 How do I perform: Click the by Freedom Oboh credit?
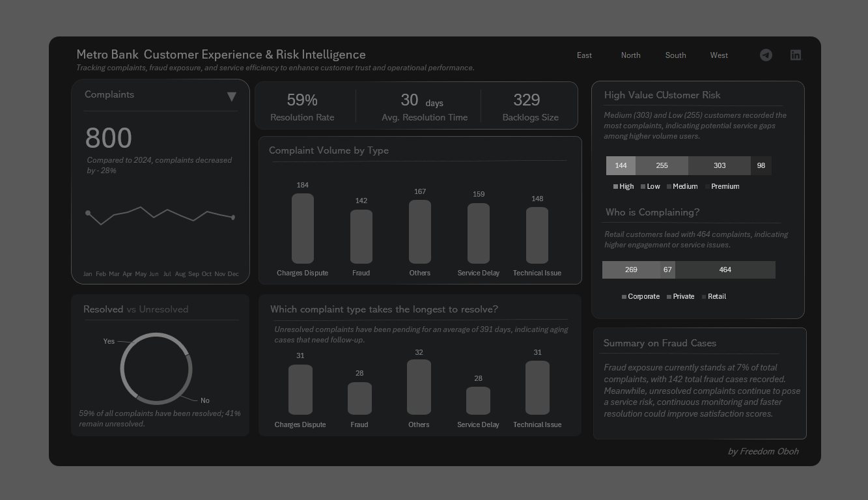[x=763, y=451]
